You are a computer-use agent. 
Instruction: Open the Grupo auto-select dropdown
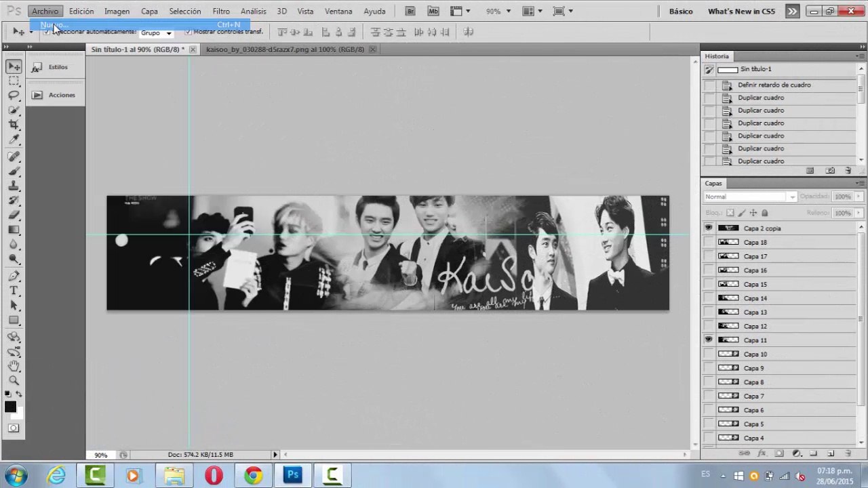[x=155, y=33]
